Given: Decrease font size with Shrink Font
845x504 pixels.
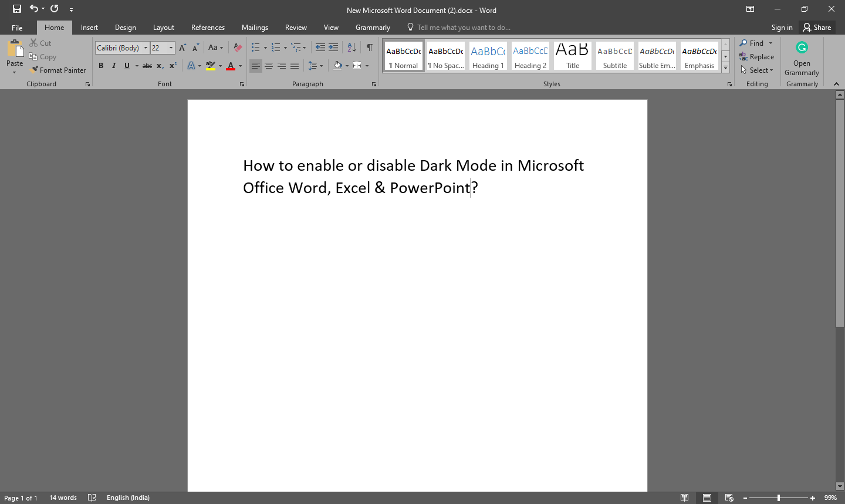Looking at the screenshot, I should pyautogui.click(x=196, y=48).
